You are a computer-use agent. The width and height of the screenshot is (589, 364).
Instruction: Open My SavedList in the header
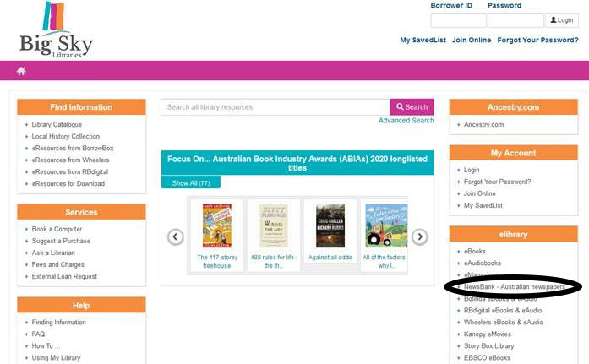pyautogui.click(x=423, y=41)
